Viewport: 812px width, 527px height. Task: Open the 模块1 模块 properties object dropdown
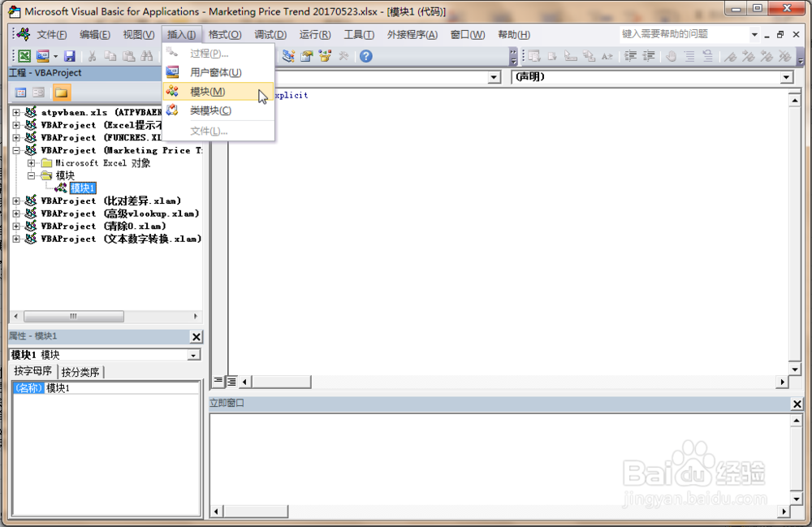click(x=194, y=355)
